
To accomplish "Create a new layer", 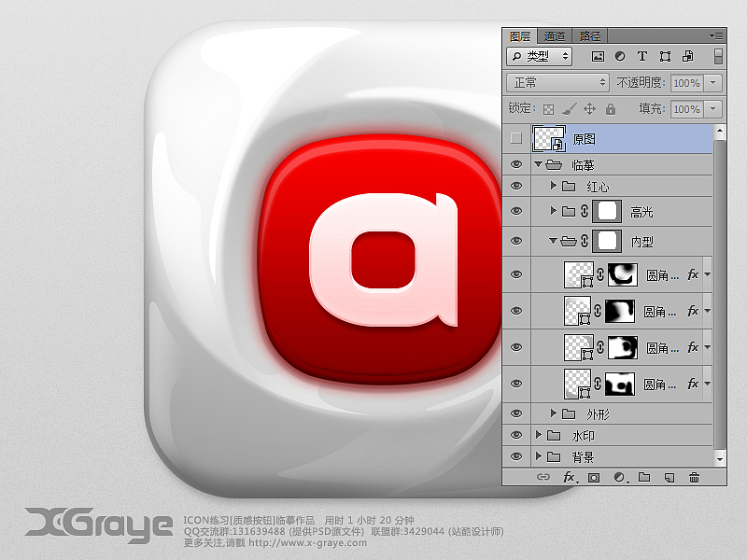I will click(x=669, y=478).
